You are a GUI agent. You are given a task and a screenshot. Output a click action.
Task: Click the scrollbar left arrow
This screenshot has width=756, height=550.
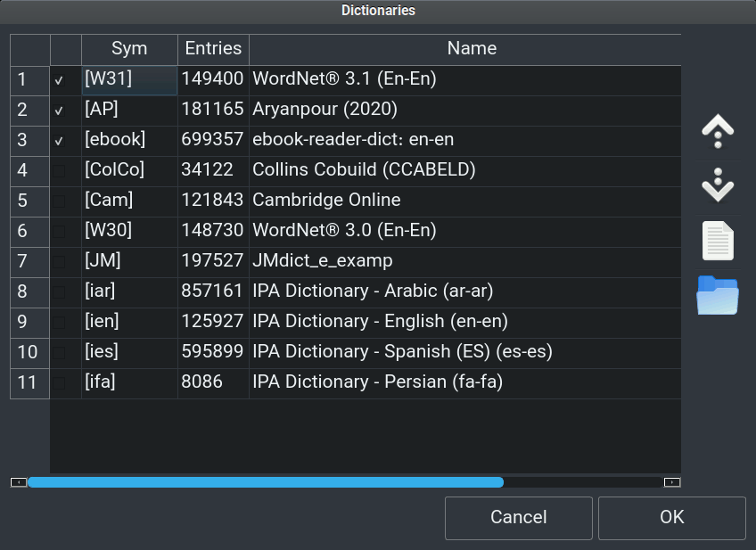19,482
